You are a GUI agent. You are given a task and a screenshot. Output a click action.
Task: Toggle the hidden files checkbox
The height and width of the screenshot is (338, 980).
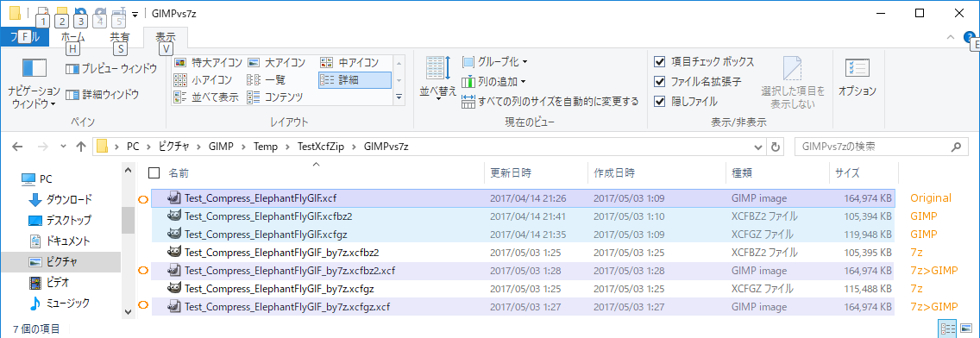click(x=659, y=101)
